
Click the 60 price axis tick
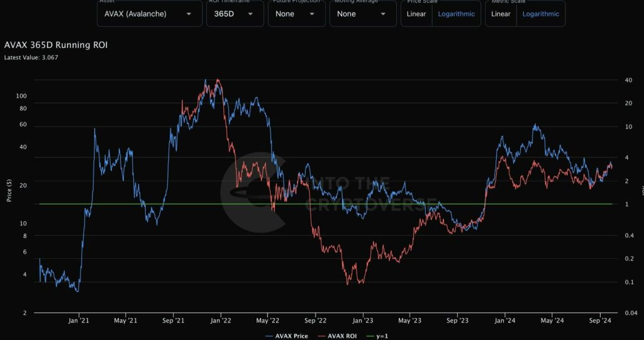pos(23,125)
